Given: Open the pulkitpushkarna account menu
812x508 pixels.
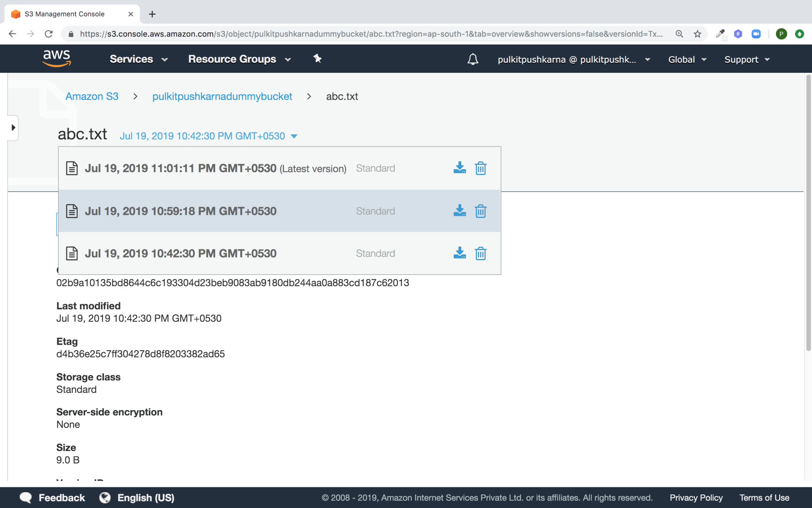Looking at the screenshot, I should coord(573,59).
